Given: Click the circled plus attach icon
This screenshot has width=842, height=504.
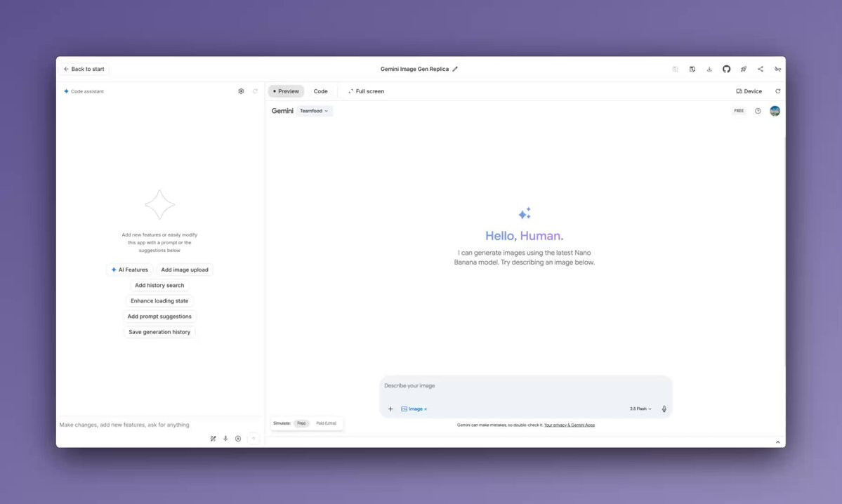Looking at the screenshot, I should click(x=238, y=439).
